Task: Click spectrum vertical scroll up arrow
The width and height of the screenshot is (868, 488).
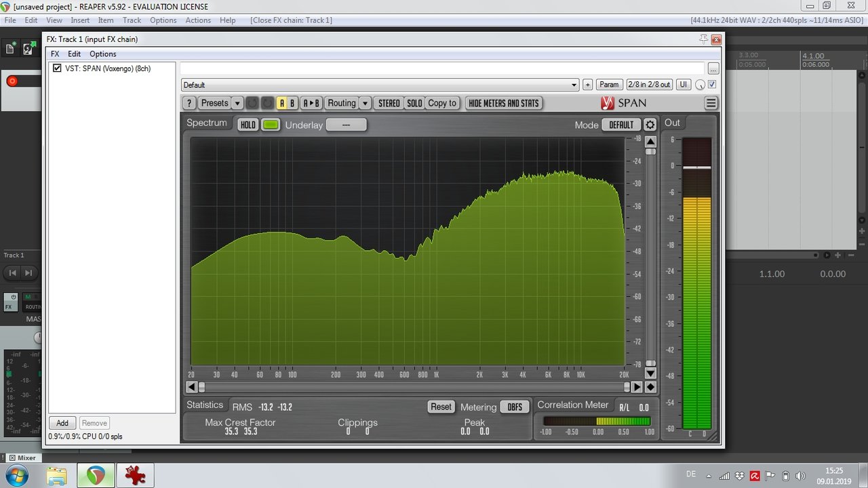Action: point(650,141)
